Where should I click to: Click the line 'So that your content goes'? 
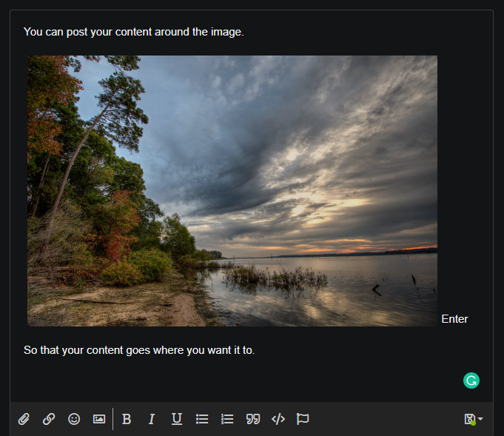[139, 350]
